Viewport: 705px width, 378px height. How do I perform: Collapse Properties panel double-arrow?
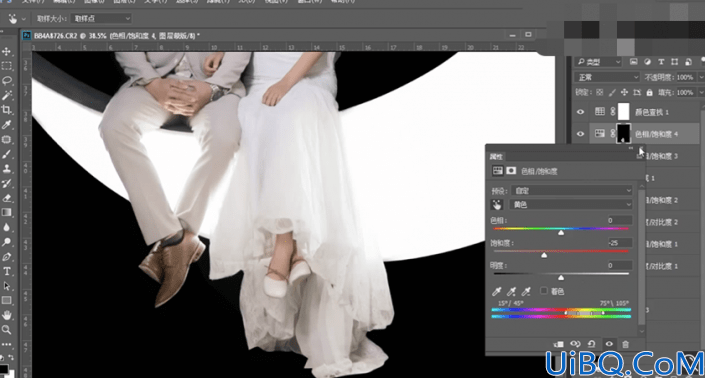(631, 148)
